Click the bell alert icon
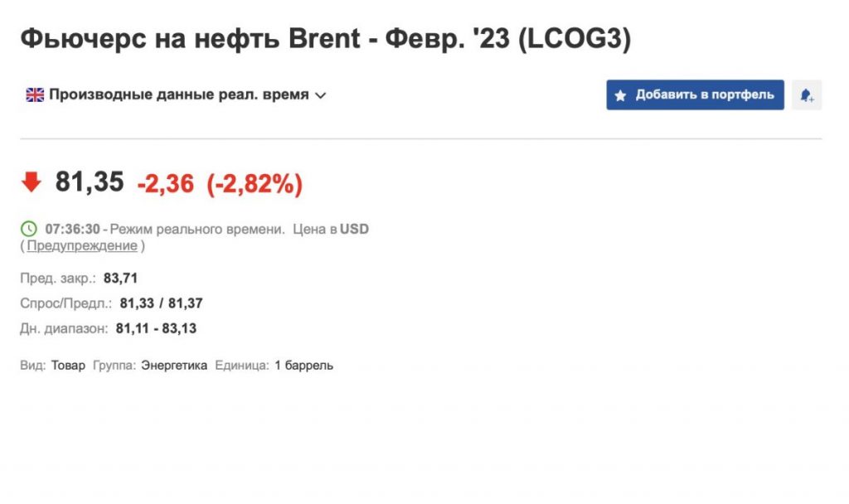849x504 pixels. pos(806,95)
